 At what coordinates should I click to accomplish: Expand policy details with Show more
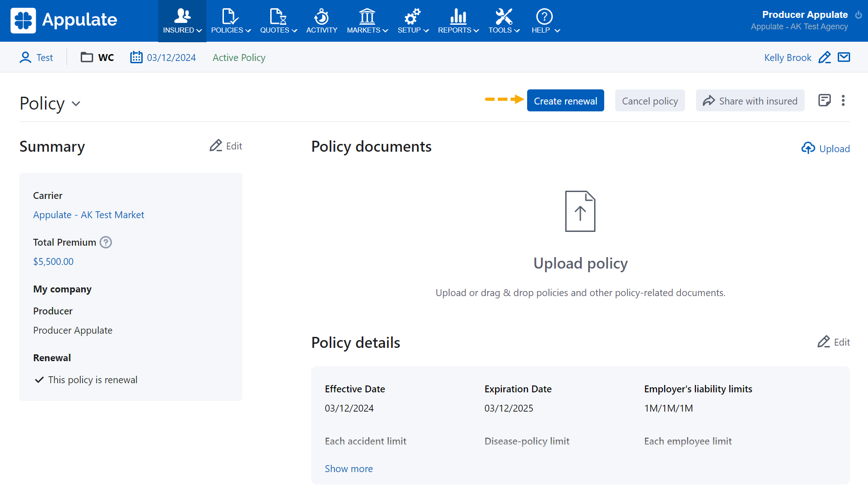click(349, 468)
